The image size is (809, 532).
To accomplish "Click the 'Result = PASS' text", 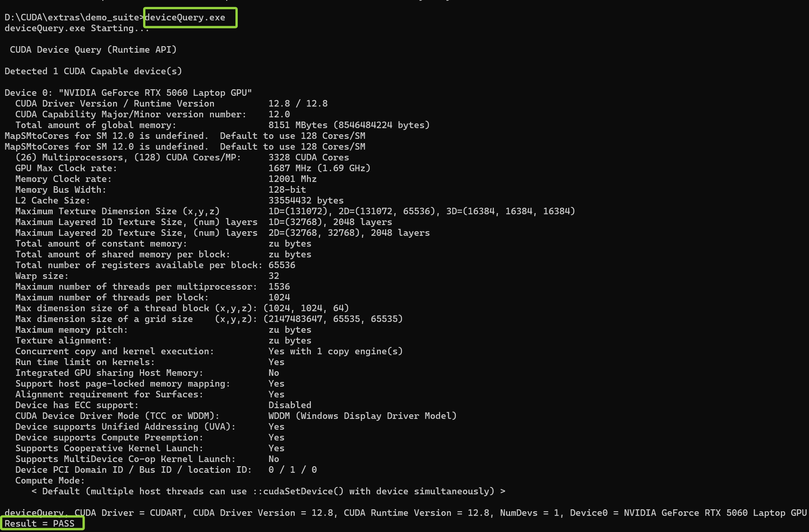I will tap(40, 524).
